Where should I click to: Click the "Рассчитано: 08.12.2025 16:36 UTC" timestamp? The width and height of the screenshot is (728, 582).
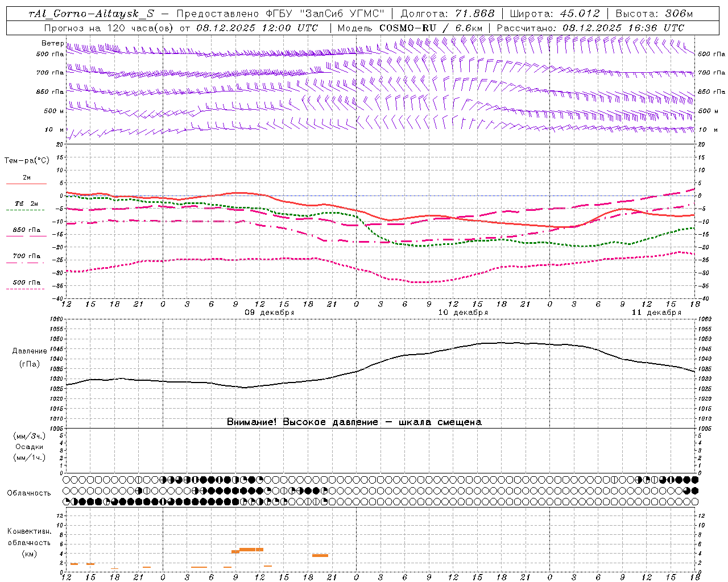coord(590,28)
